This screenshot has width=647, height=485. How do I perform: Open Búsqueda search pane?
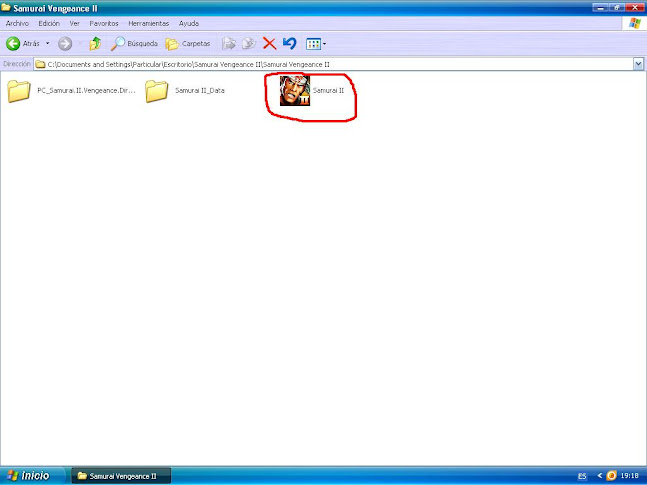134,43
